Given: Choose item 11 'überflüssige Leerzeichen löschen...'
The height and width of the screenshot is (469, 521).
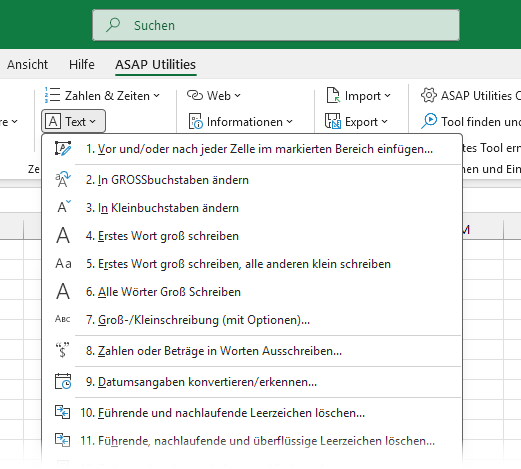Looking at the screenshot, I should point(252,441).
